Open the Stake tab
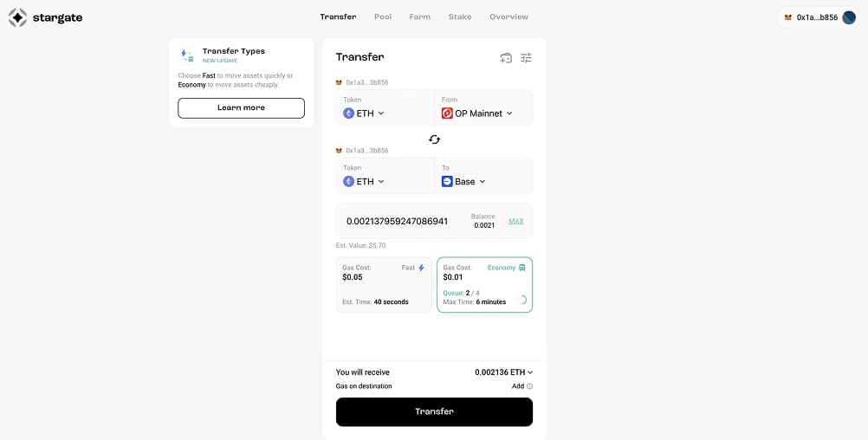 pos(460,17)
